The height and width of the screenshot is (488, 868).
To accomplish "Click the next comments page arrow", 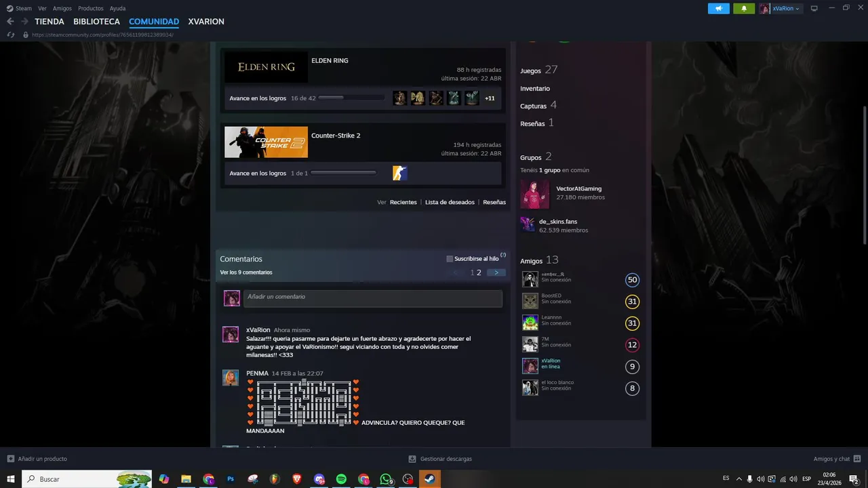I will (x=496, y=272).
